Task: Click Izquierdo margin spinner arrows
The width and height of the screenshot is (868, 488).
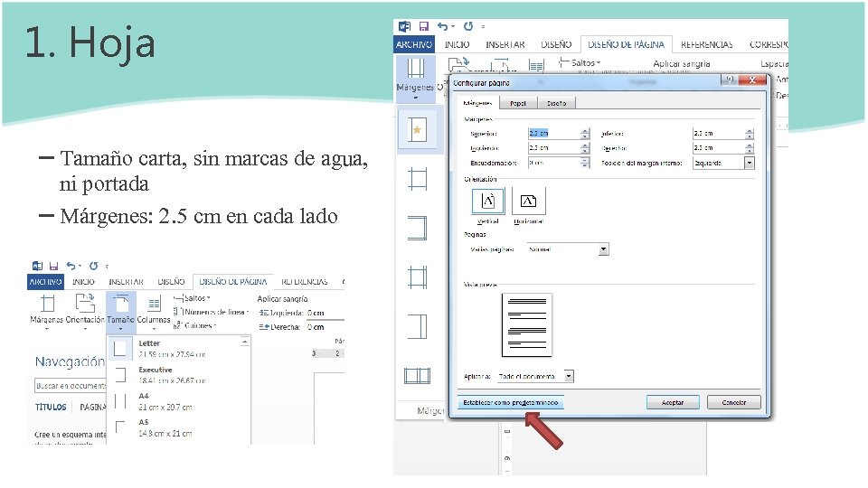Action: [585, 148]
